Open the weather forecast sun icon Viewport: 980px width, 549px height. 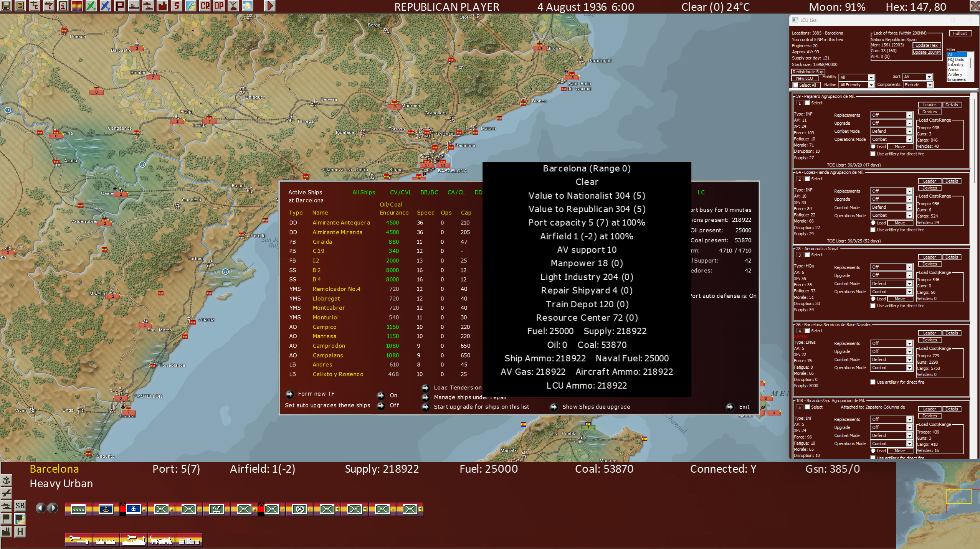pos(248,6)
